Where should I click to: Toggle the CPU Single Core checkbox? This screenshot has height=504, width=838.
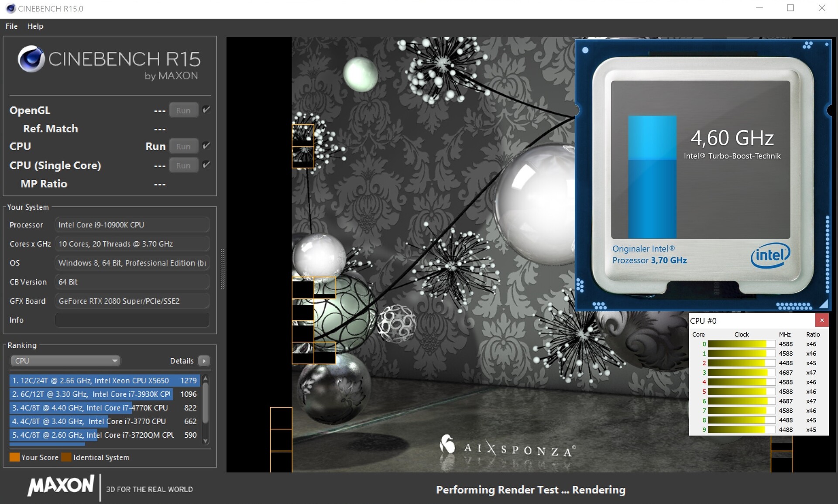pos(206,165)
